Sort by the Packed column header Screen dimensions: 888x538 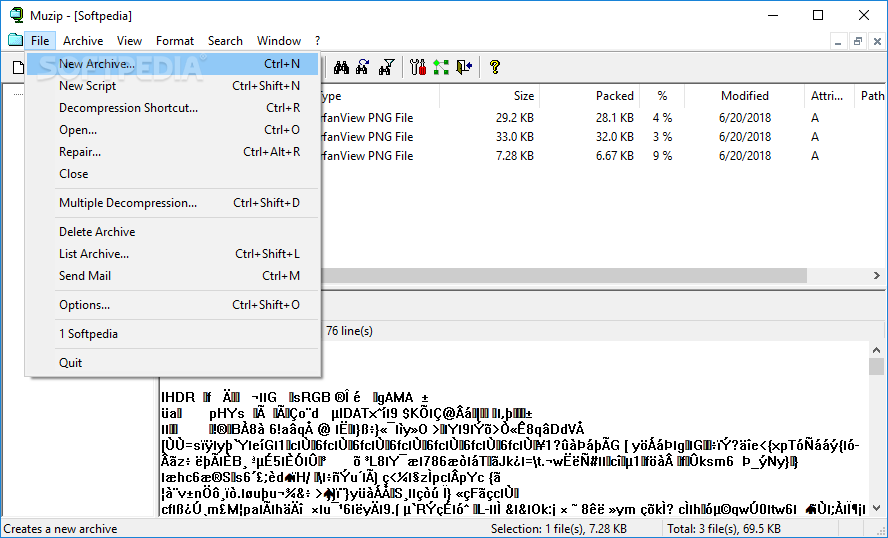click(589, 96)
